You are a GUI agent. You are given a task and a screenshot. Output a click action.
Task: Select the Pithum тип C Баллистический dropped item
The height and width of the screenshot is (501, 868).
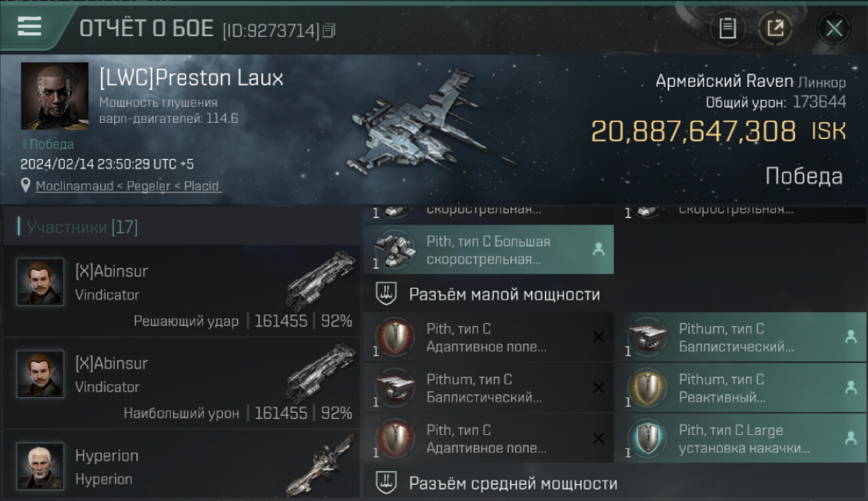740,337
